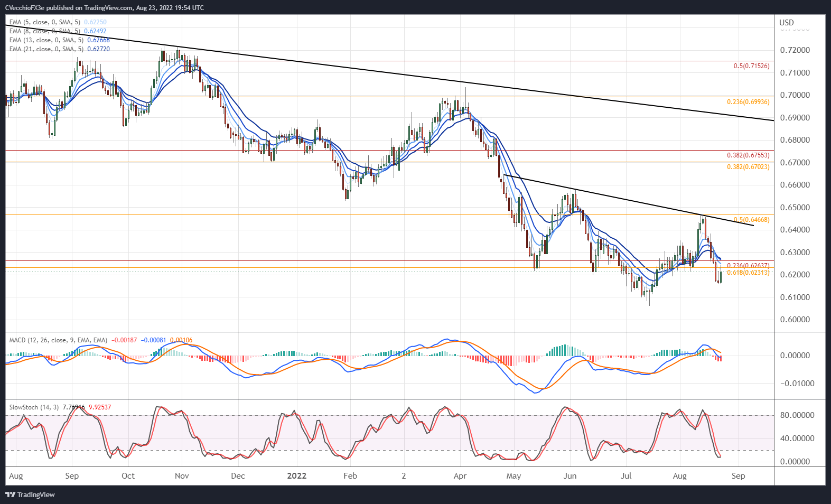Click the 0.68000 price axis label
Screen dimensions: 831x504
(x=795, y=140)
